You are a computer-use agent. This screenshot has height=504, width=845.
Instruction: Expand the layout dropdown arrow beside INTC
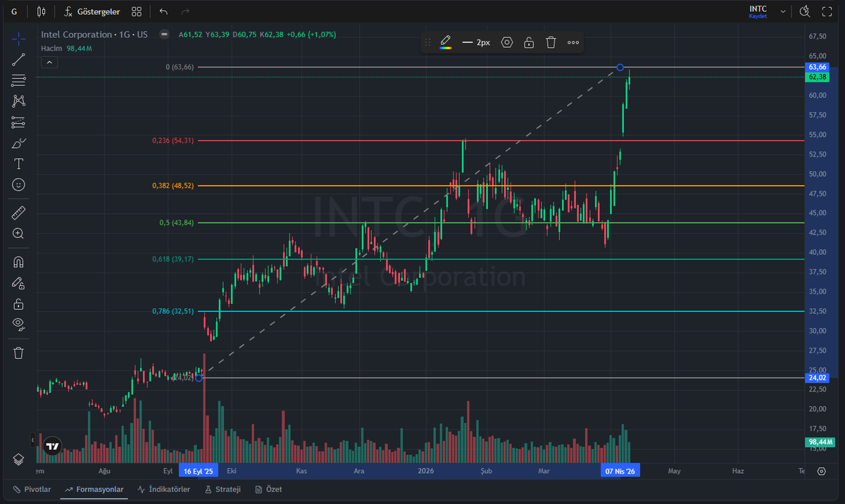783,12
